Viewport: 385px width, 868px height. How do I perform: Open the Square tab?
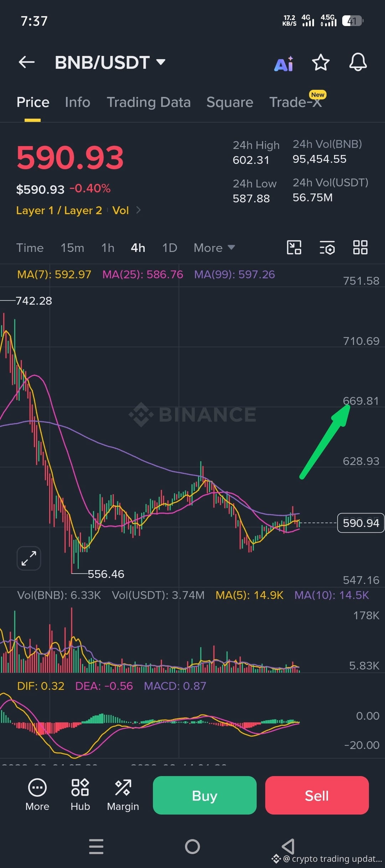pyautogui.click(x=230, y=102)
